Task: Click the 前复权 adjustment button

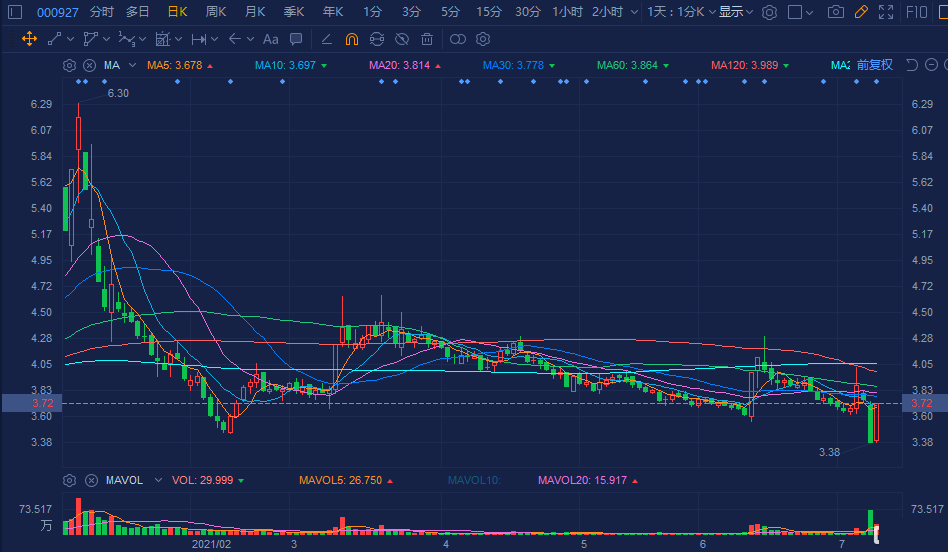Action: click(x=875, y=65)
